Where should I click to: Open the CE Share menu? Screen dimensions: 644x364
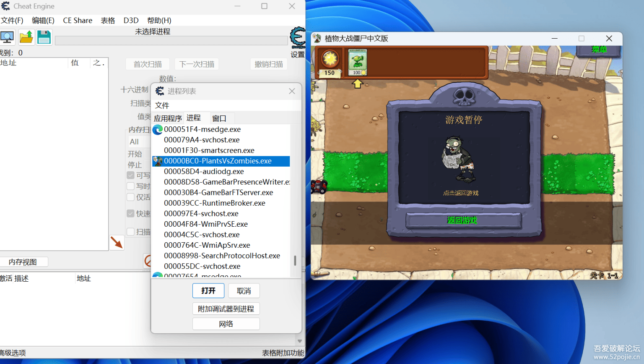[78, 21]
